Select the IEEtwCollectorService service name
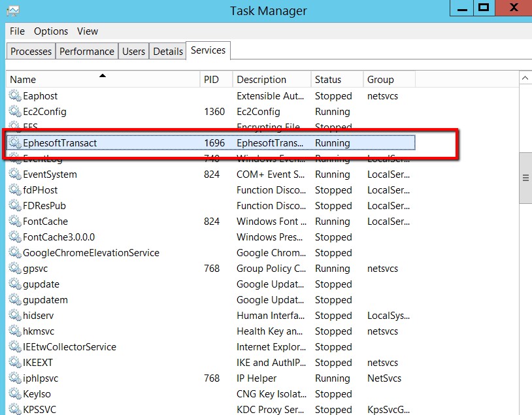 [69, 347]
